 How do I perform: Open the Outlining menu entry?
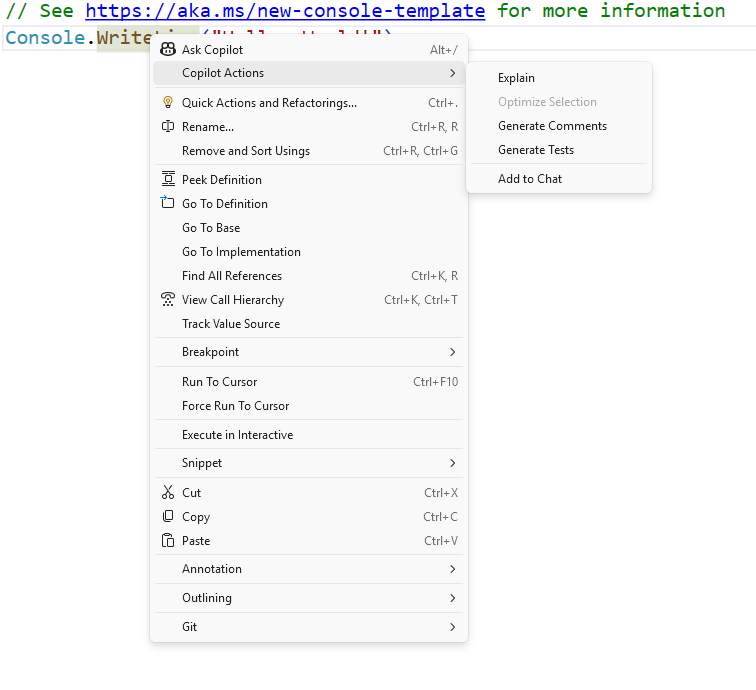pos(309,598)
